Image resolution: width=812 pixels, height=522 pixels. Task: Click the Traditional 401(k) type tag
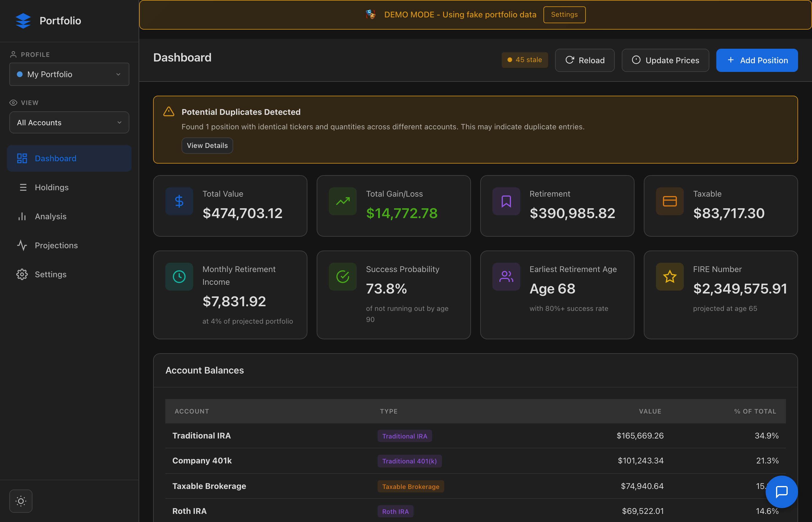click(x=409, y=461)
